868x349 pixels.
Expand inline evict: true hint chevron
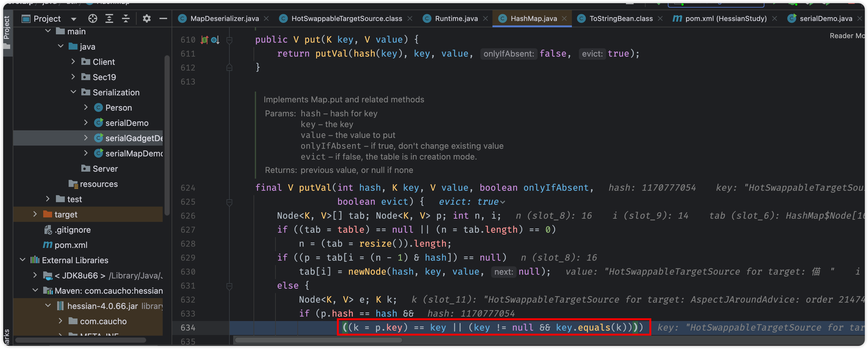tap(502, 202)
